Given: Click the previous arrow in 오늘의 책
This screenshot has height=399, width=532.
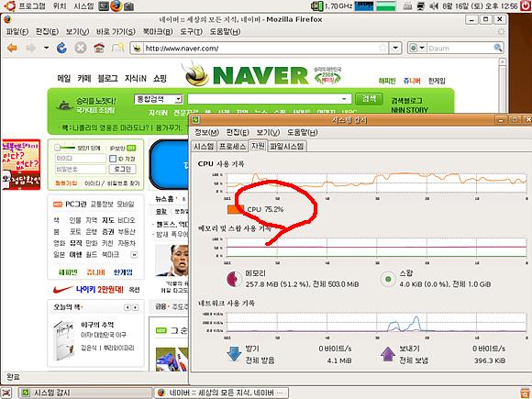Looking at the screenshot, I should point(127,307).
